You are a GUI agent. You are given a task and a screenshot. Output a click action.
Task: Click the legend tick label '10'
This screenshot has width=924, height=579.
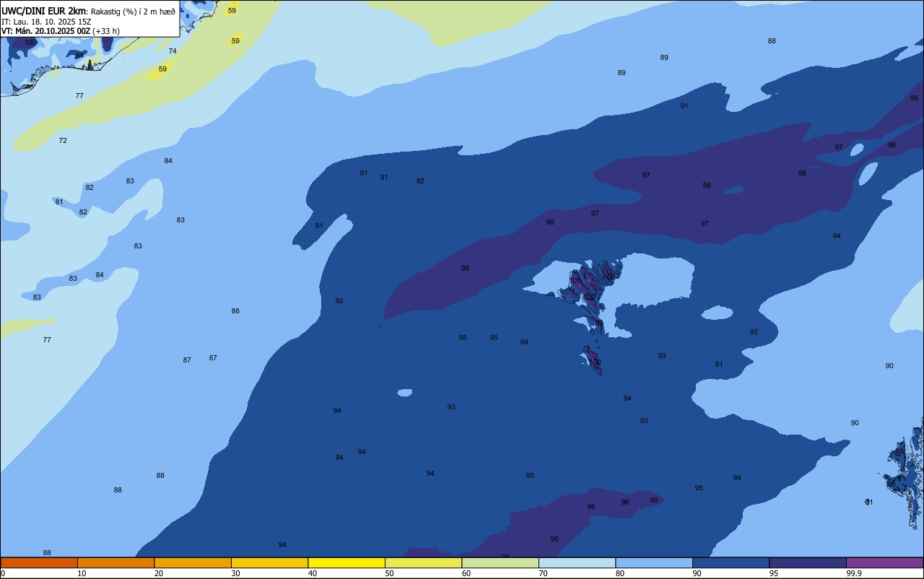pyautogui.click(x=82, y=573)
